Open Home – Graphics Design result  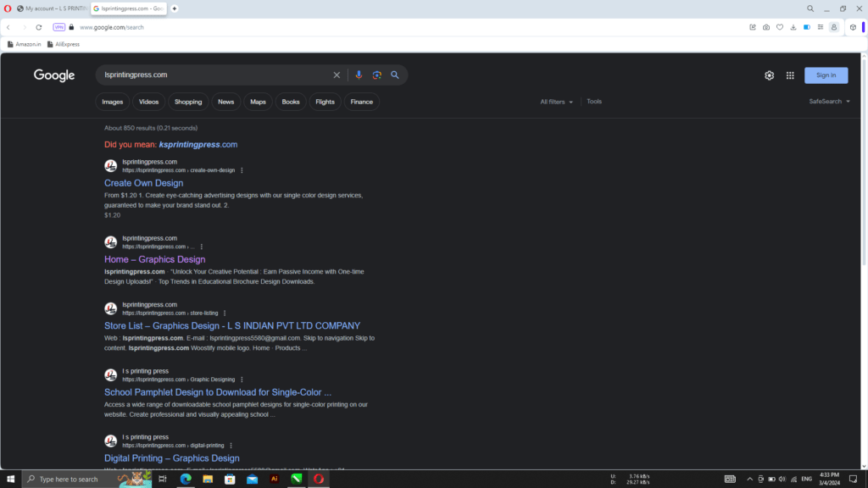point(154,259)
